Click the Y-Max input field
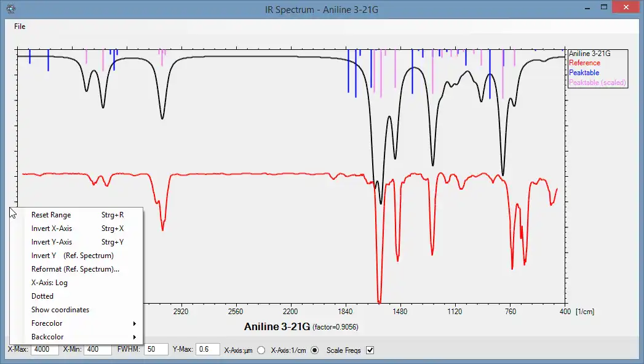The height and width of the screenshot is (364, 644). (208, 349)
